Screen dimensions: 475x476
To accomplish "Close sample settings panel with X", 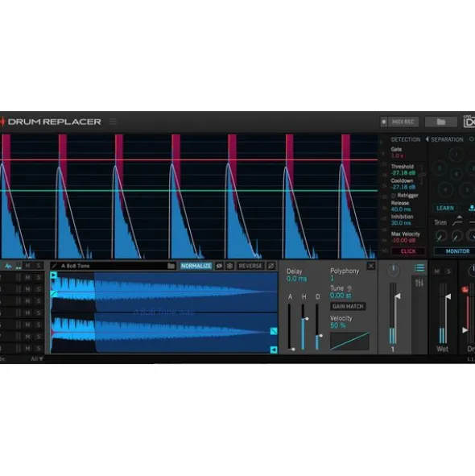I will (x=371, y=267).
